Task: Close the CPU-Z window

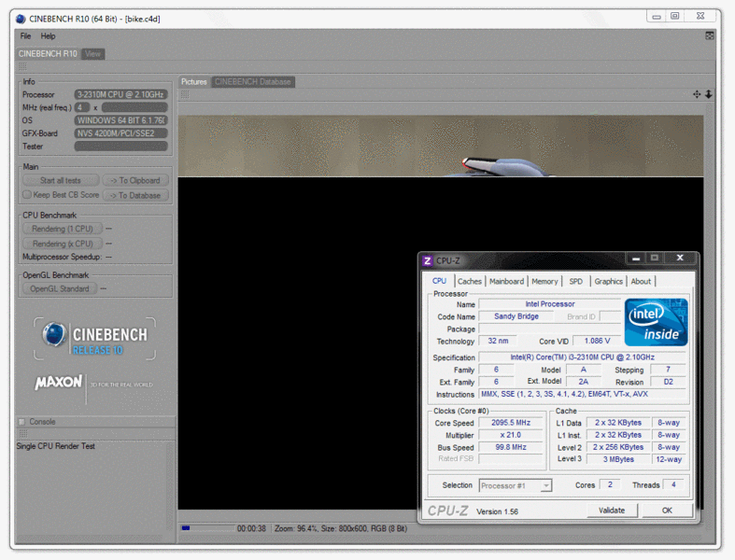Action: [x=680, y=258]
